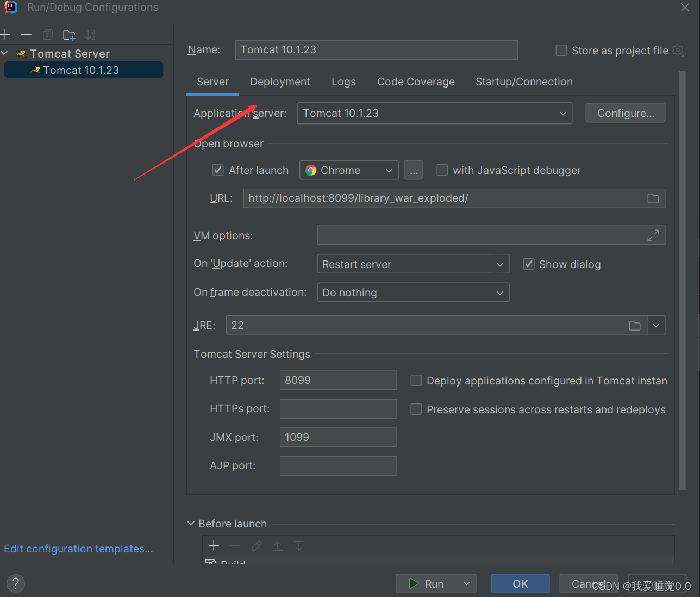Switch to the Logs tab
This screenshot has width=700, height=597.
click(343, 82)
